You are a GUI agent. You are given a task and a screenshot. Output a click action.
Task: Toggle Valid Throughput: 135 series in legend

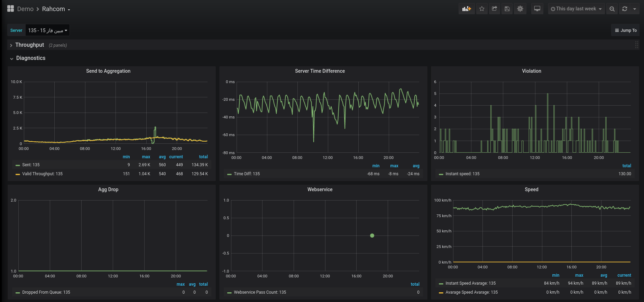tap(42, 174)
